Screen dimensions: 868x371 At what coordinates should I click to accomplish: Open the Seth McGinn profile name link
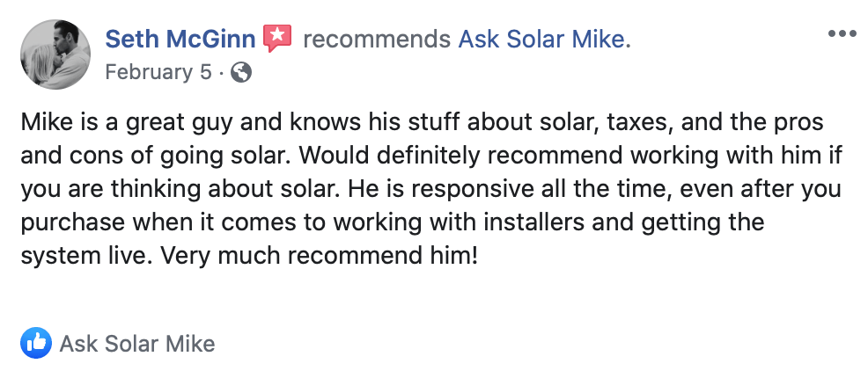point(180,40)
